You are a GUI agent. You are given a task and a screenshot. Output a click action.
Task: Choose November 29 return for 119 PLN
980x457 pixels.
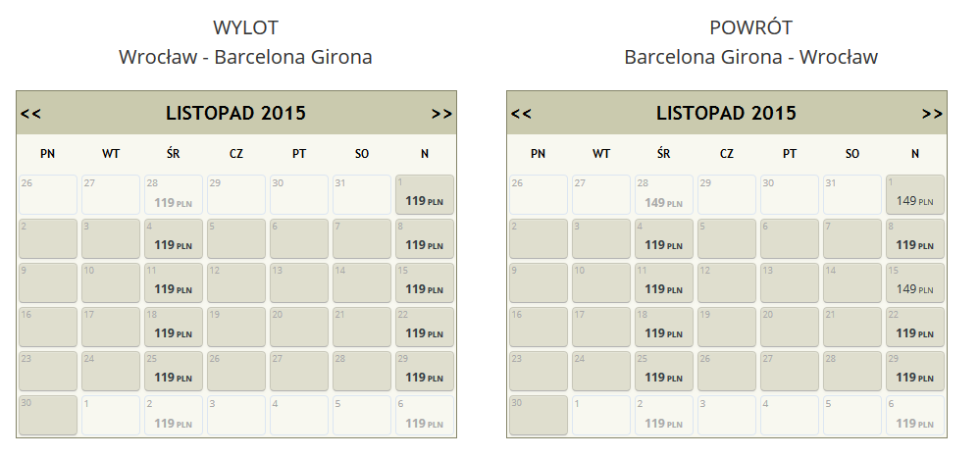915,371
